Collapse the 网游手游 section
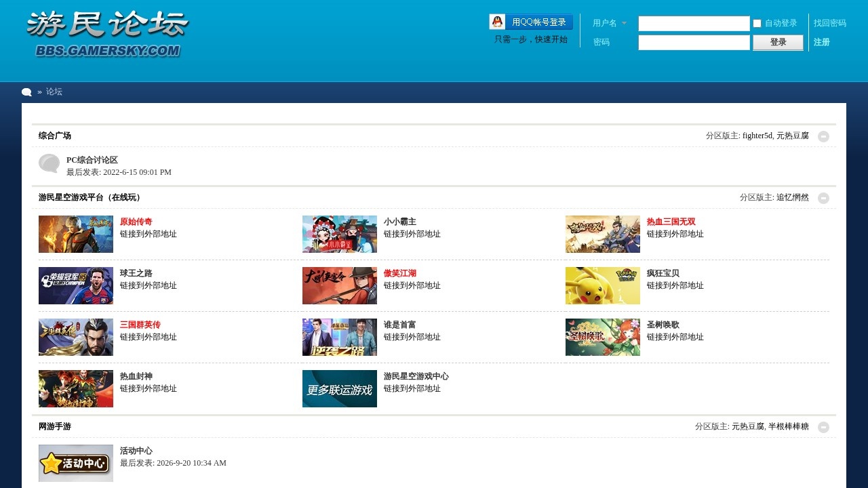 823,427
